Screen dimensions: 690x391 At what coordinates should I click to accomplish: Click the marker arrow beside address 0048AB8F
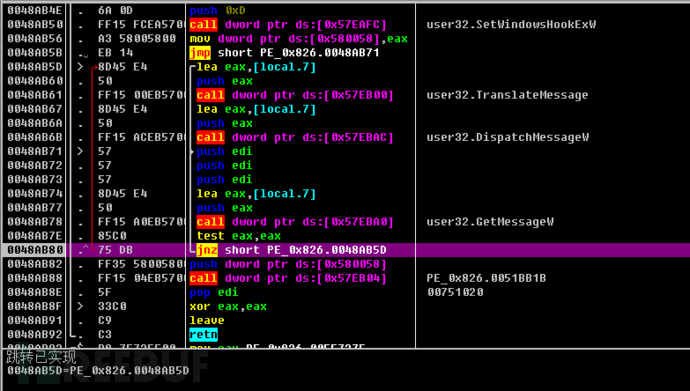(x=80, y=306)
